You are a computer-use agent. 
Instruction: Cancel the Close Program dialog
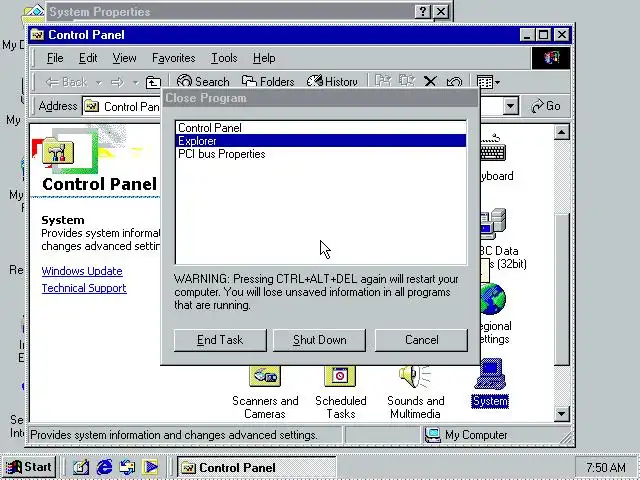point(421,340)
